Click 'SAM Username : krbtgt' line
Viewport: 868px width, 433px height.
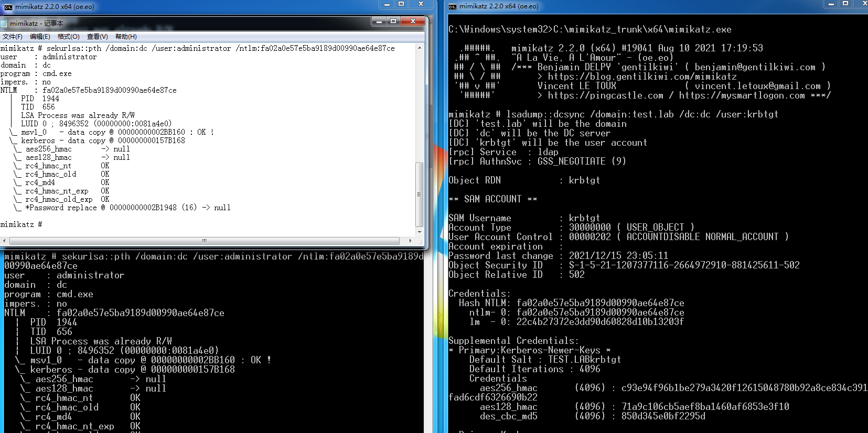(524, 218)
